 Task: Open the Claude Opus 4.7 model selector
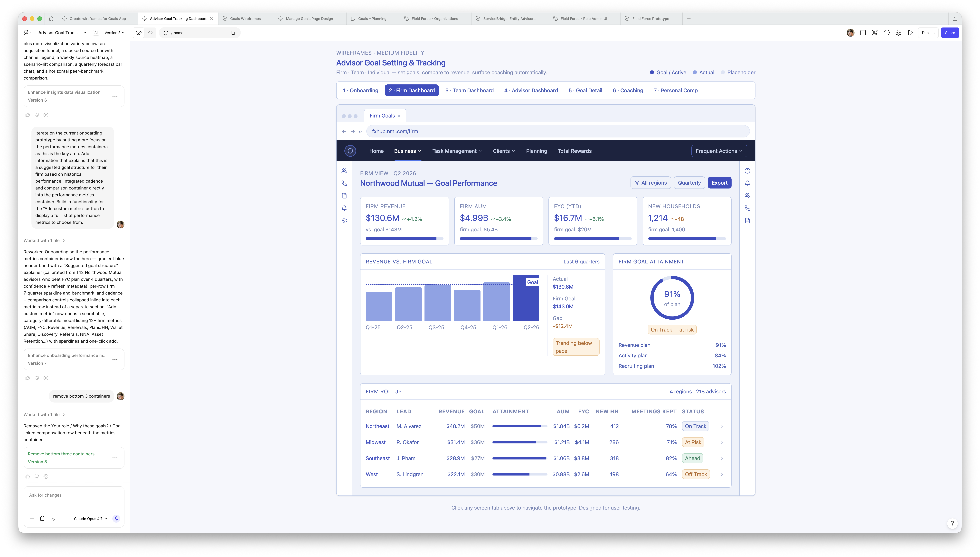point(90,519)
